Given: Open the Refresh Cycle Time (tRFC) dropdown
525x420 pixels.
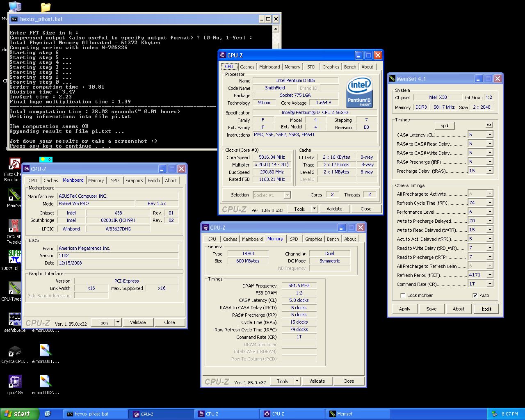Looking at the screenshot, I should pyautogui.click(x=490, y=203).
